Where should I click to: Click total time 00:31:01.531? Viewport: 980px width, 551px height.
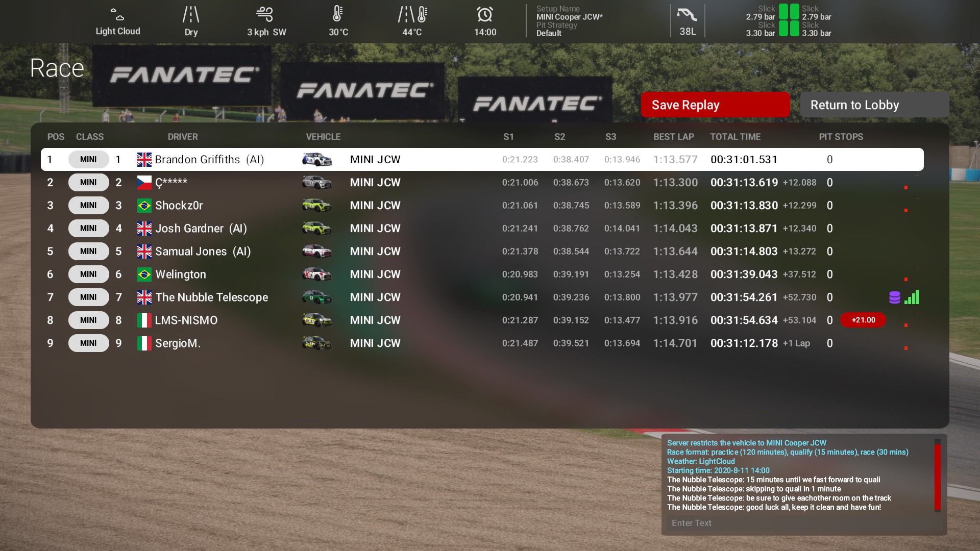744,160
